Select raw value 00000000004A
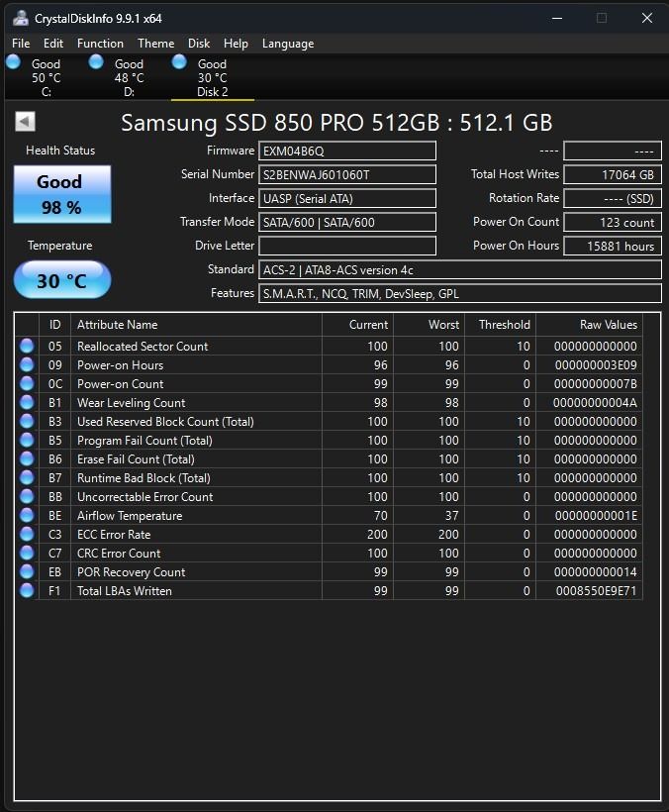 [x=595, y=402]
